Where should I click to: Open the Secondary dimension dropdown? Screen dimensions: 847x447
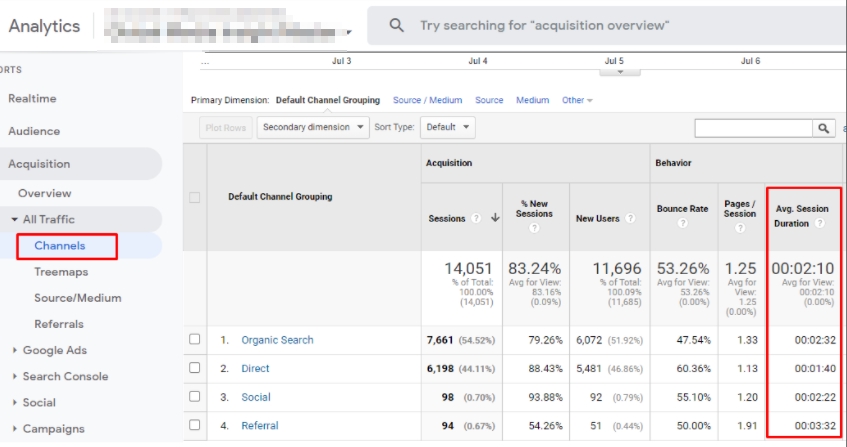pos(312,128)
